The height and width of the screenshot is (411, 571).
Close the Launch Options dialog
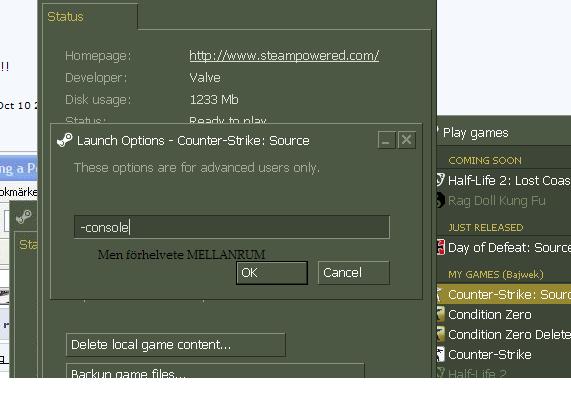click(406, 140)
